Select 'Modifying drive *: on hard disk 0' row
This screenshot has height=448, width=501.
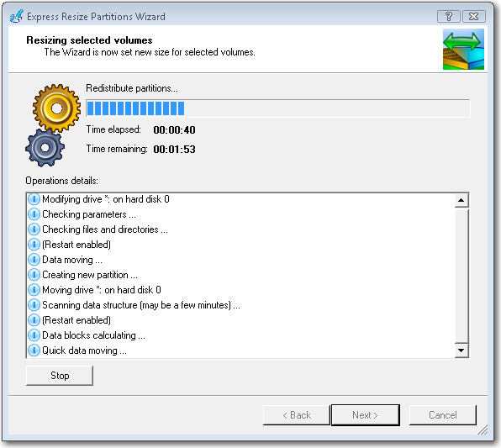pyautogui.click(x=240, y=199)
